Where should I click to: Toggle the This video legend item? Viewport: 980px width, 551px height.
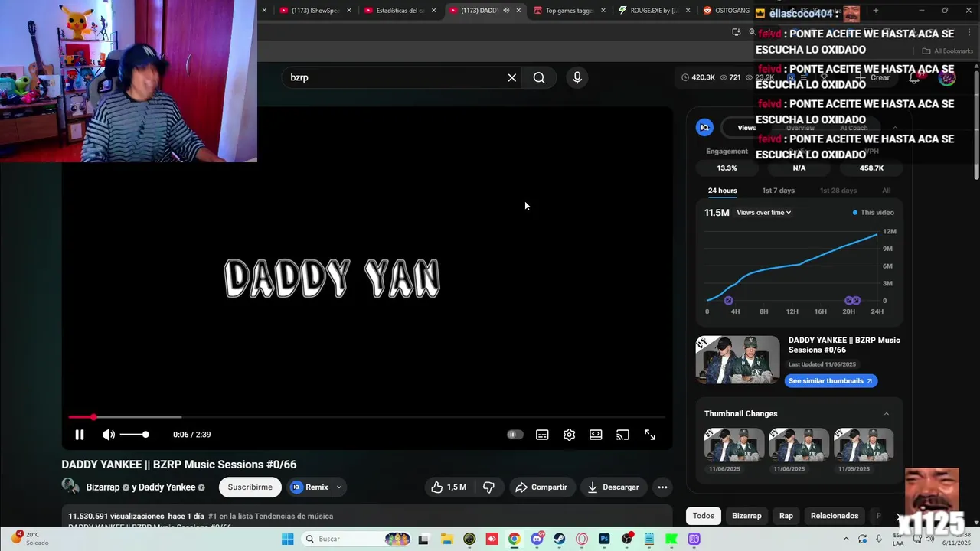coord(873,213)
